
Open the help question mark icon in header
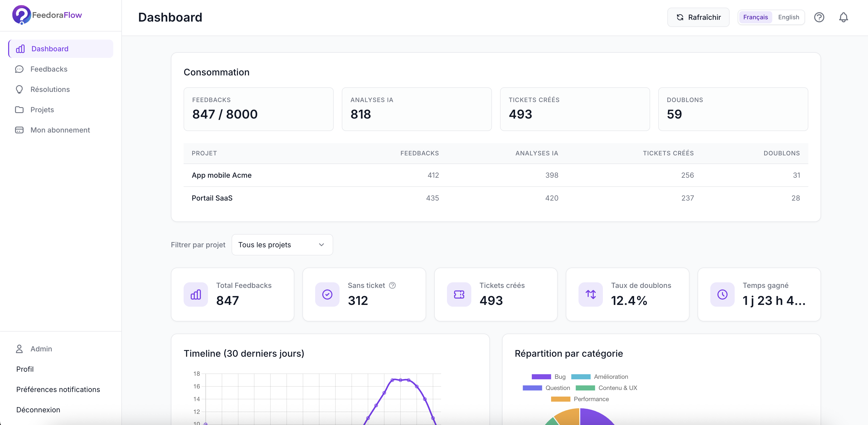819,17
